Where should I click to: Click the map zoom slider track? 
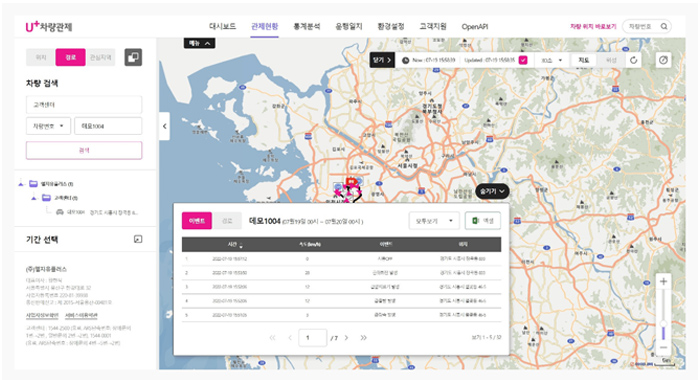[x=663, y=315]
